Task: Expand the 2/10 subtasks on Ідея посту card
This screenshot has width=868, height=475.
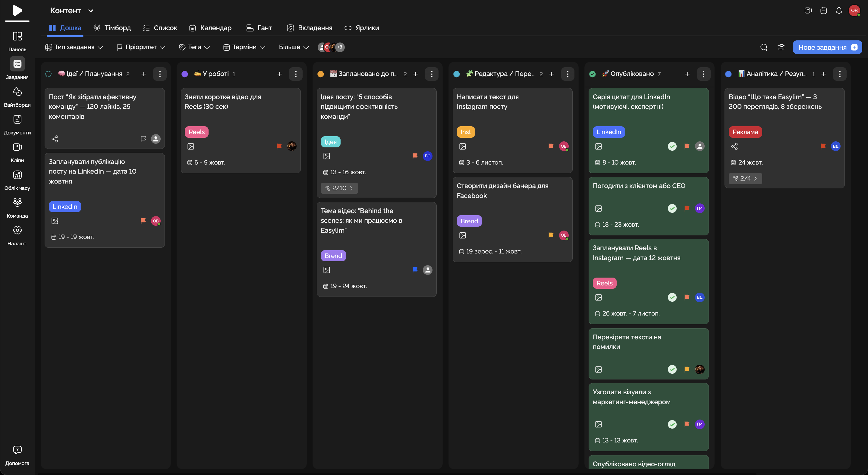Action: [x=339, y=188]
